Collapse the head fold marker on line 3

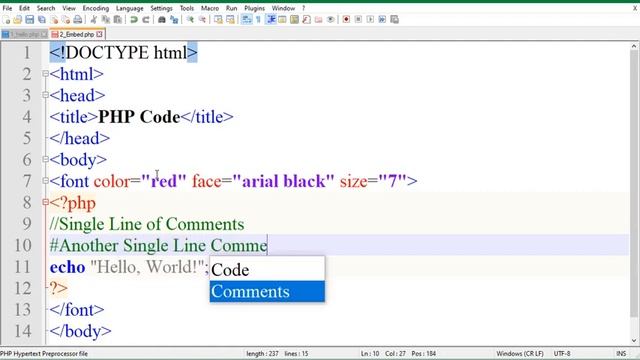tap(45, 95)
